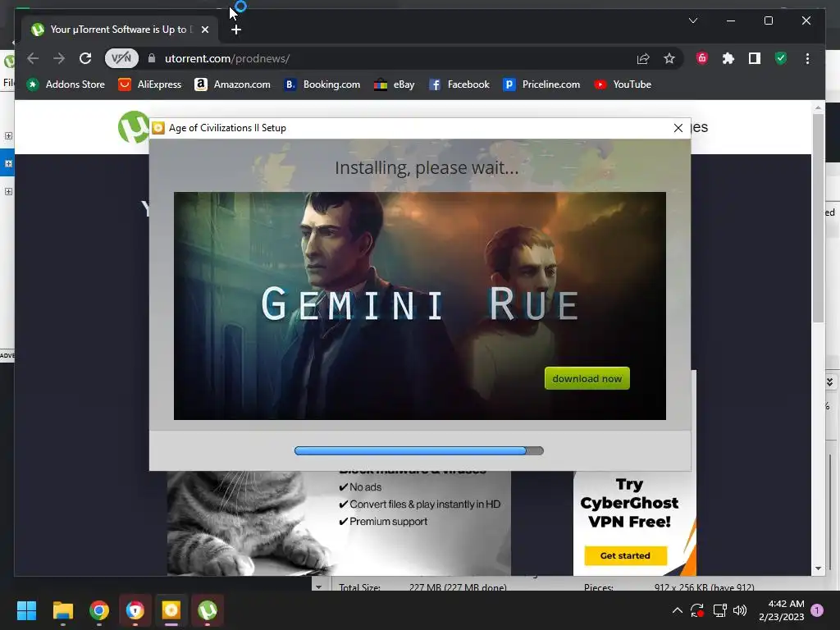This screenshot has height=630, width=840.
Task: Open the notification badge showing 1
Action: pyautogui.click(x=817, y=610)
